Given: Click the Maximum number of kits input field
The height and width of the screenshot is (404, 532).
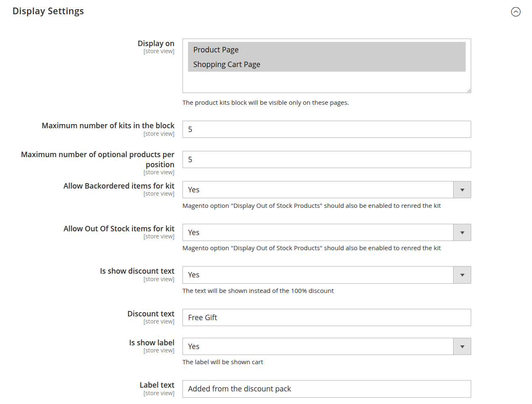Looking at the screenshot, I should tap(326, 129).
